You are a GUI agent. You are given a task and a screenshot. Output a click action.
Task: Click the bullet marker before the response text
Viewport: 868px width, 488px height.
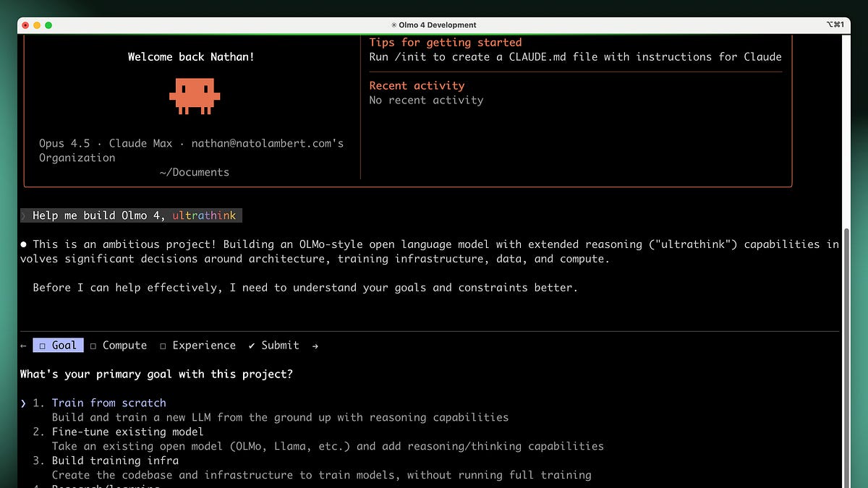pyautogui.click(x=23, y=244)
